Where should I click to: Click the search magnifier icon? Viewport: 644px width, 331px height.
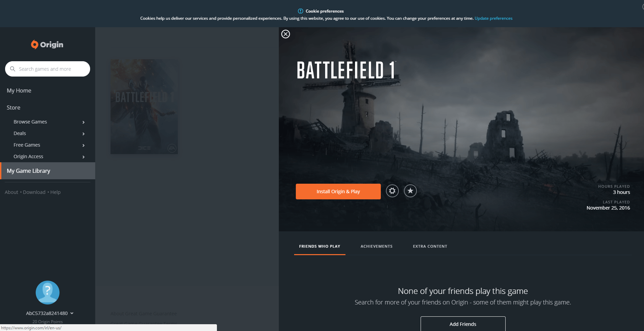click(x=13, y=69)
